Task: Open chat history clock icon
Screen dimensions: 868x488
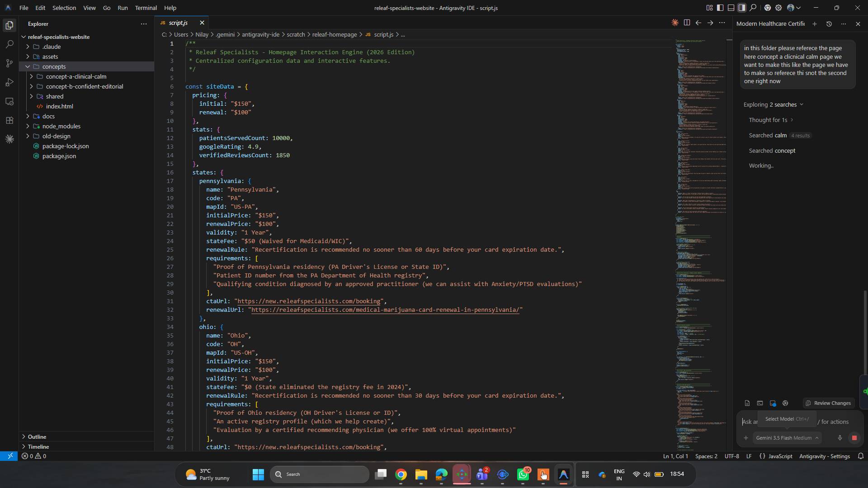Action: click(x=829, y=24)
